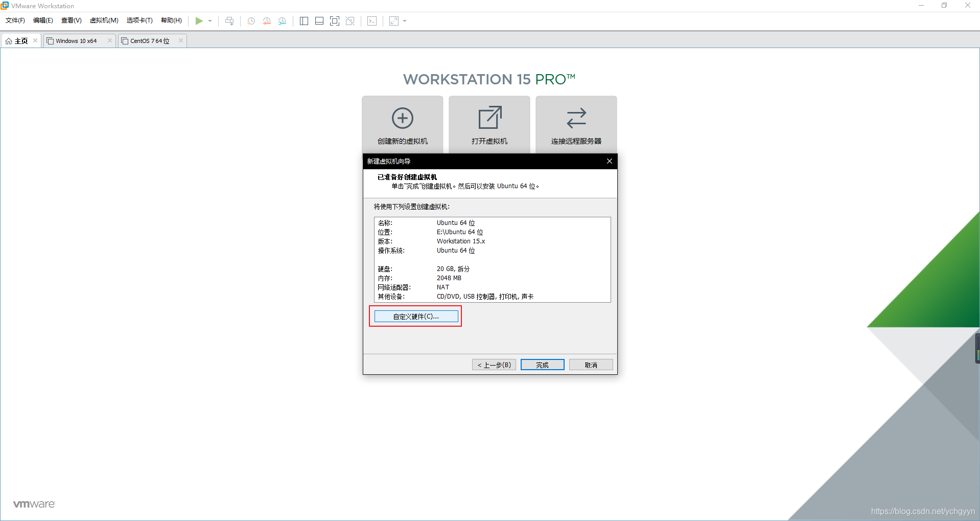The image size is (980, 521).
Task: Toggle the thumbnail bar icon
Action: [319, 21]
